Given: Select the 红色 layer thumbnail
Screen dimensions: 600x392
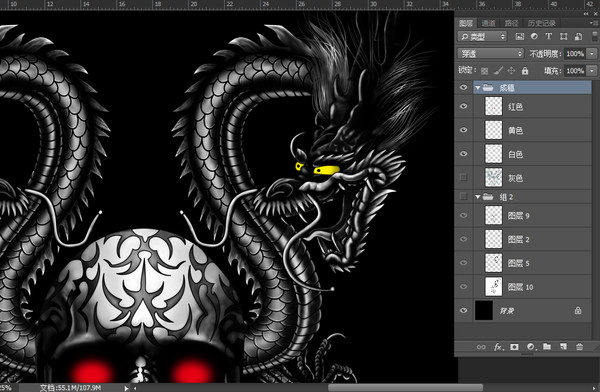Looking at the screenshot, I should click(x=494, y=106).
